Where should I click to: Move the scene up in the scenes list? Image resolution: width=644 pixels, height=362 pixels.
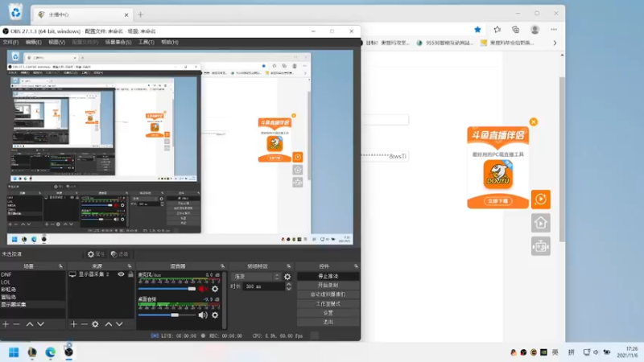(x=30, y=324)
